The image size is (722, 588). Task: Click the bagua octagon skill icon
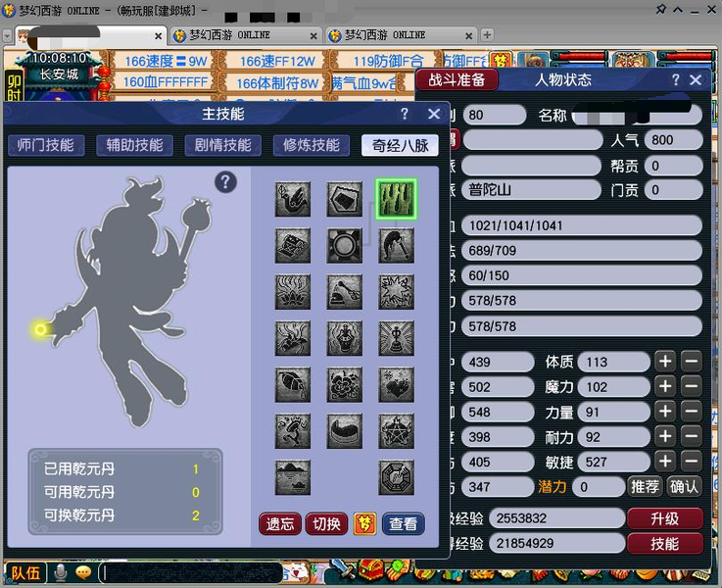pyautogui.click(x=396, y=477)
